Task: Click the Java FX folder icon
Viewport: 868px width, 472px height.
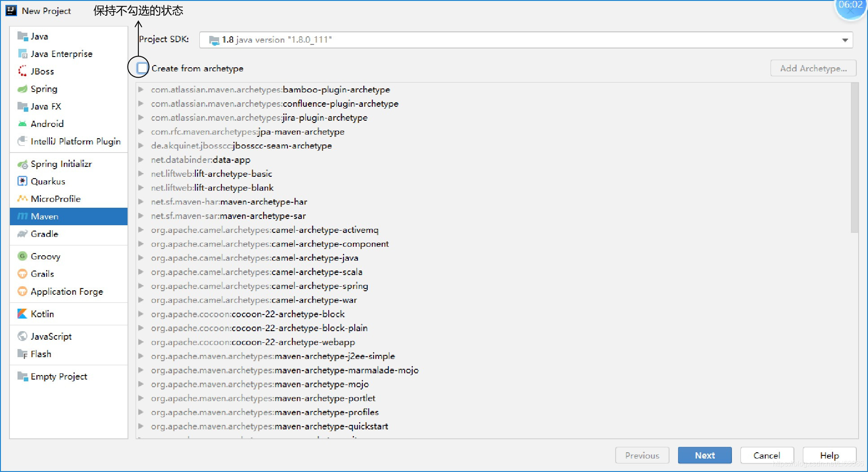Action: tap(22, 106)
